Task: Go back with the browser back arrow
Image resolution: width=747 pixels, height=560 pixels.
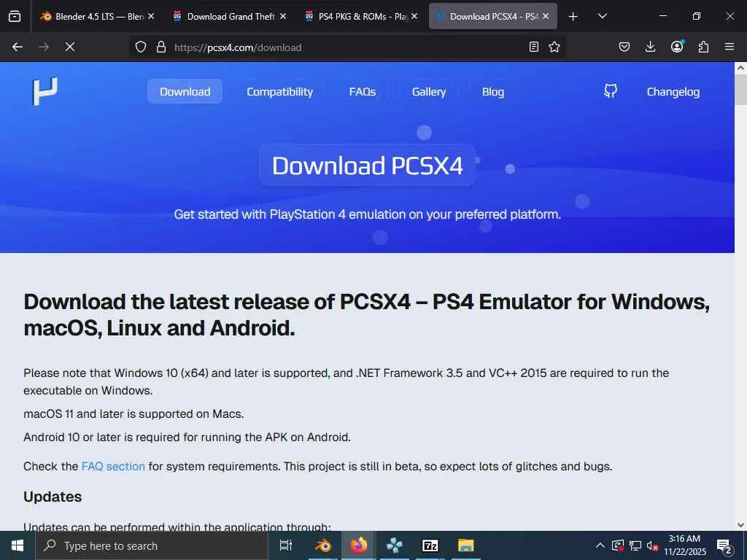Action: 18,47
